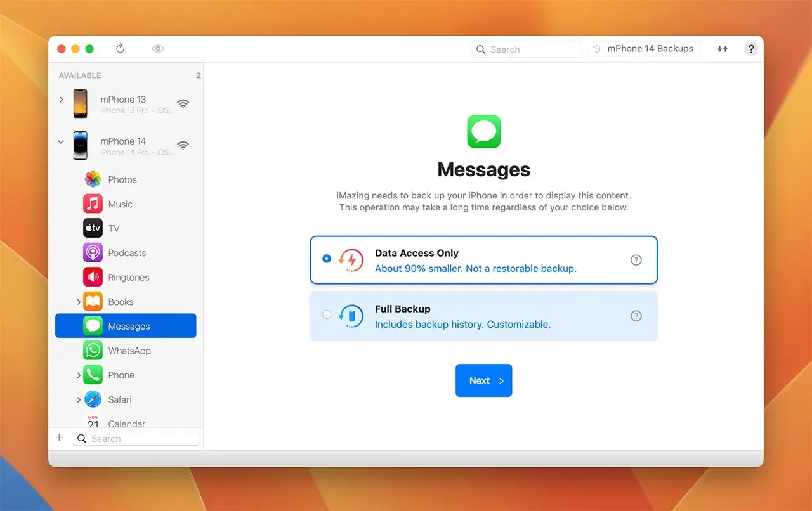Select the Data Access Only radio button
Screen dimensions: 812x511
327,259
